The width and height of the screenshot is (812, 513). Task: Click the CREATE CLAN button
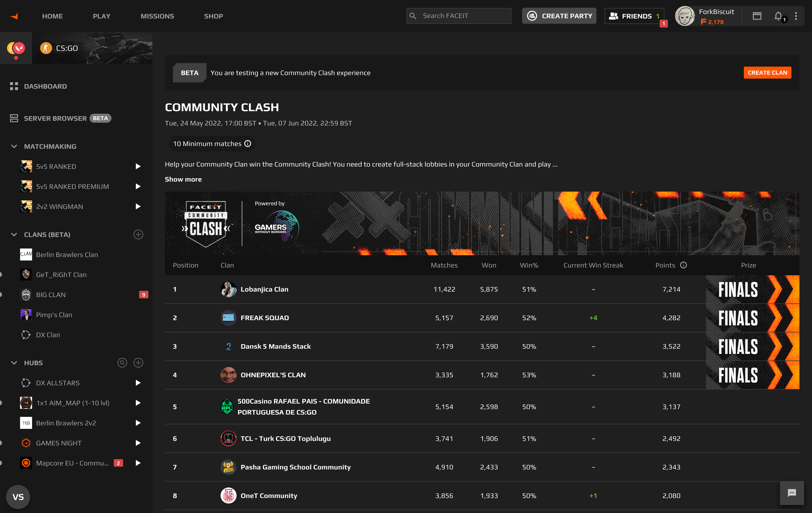point(768,72)
